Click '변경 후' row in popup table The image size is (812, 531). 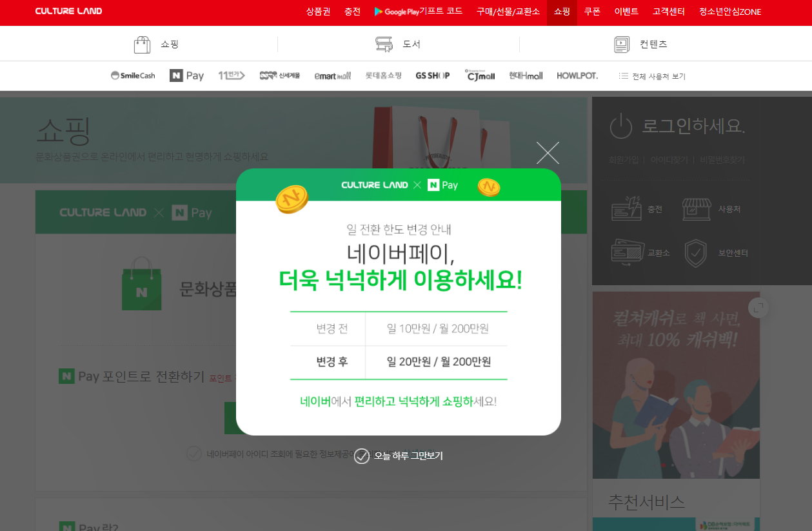coord(399,362)
